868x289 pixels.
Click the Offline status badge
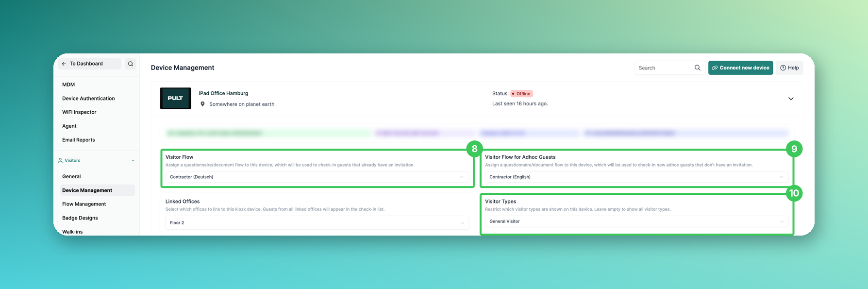(x=521, y=94)
